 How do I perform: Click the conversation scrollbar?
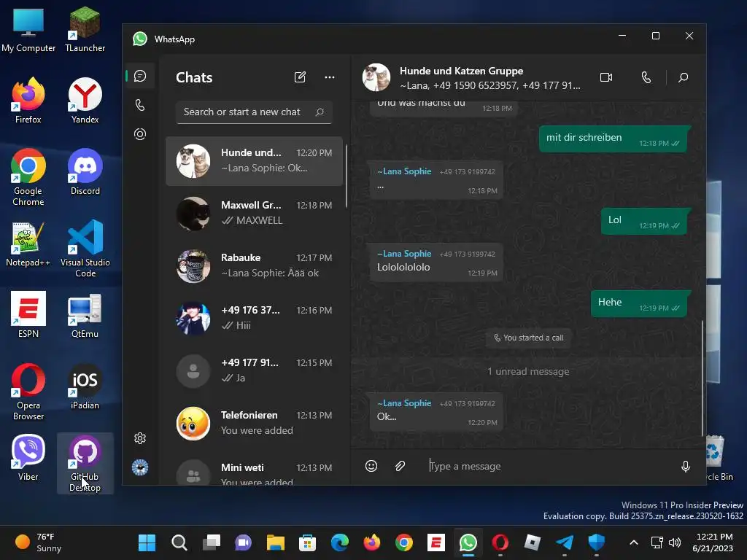[703, 378]
